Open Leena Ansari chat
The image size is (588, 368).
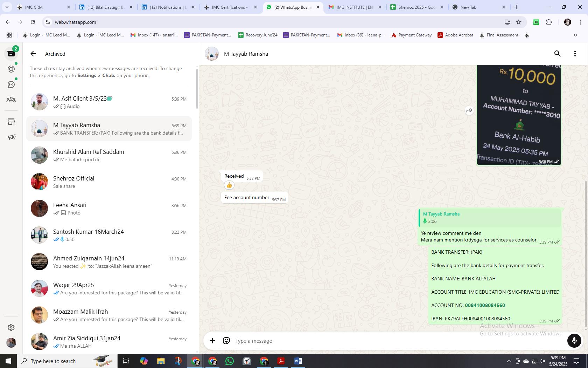click(109, 209)
